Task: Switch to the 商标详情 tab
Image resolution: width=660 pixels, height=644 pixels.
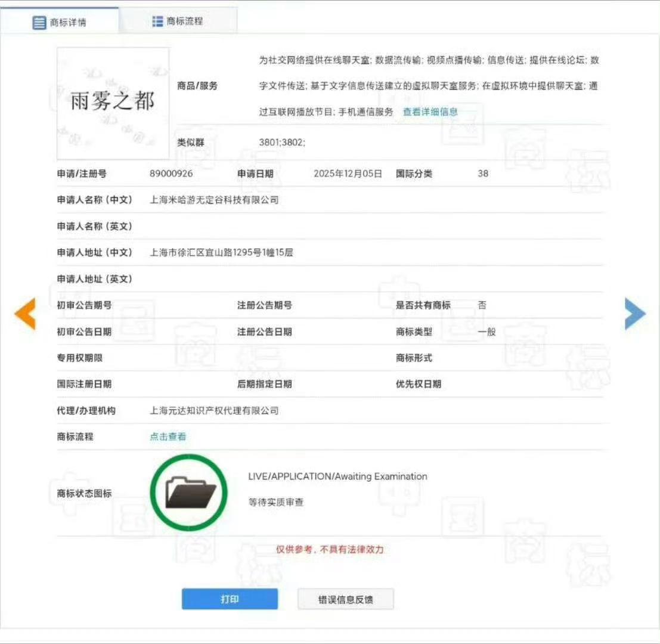Action: (x=60, y=23)
